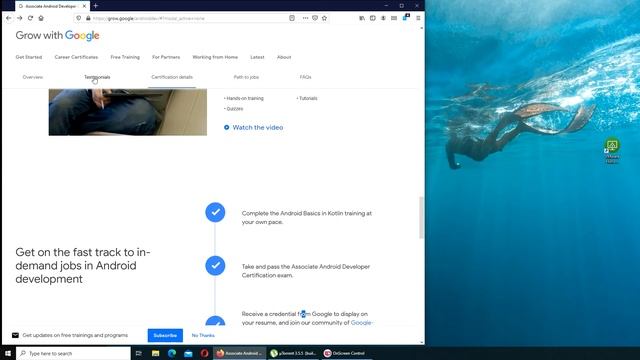This screenshot has height=360, width=640.
Task: Click the padlock site security icon
Action: tap(88, 18)
